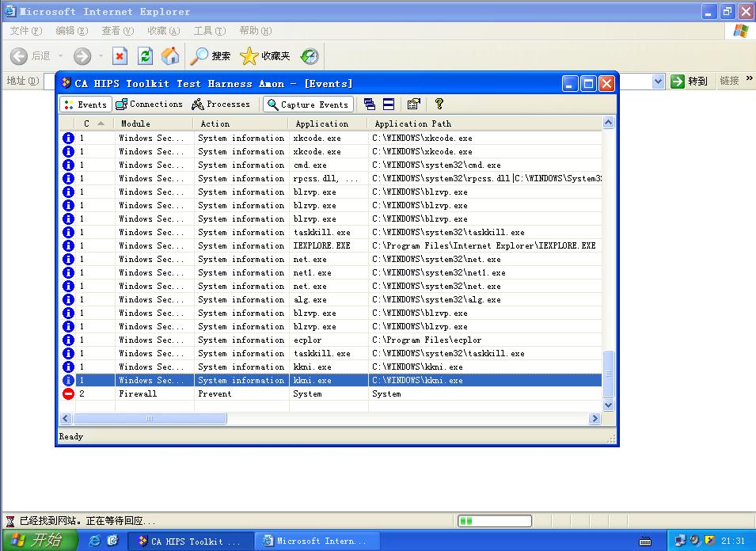Toggle the Capture Events button
Viewport: 756px width, 551px height.
(x=307, y=104)
